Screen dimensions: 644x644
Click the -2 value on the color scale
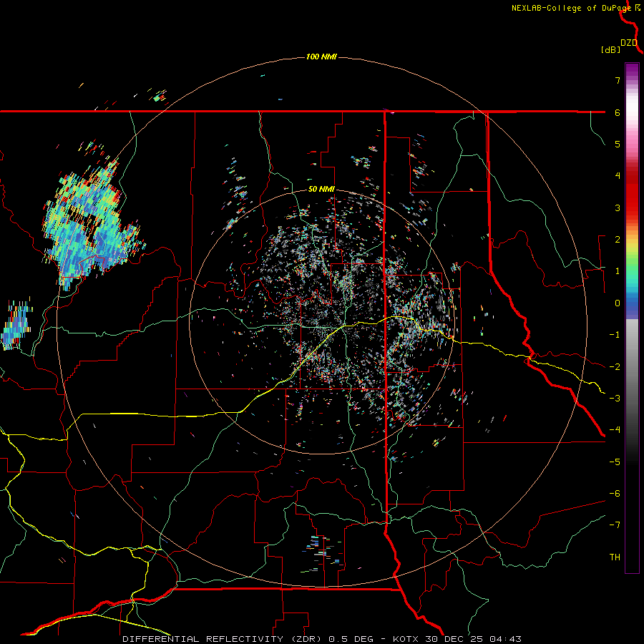pyautogui.click(x=615, y=367)
